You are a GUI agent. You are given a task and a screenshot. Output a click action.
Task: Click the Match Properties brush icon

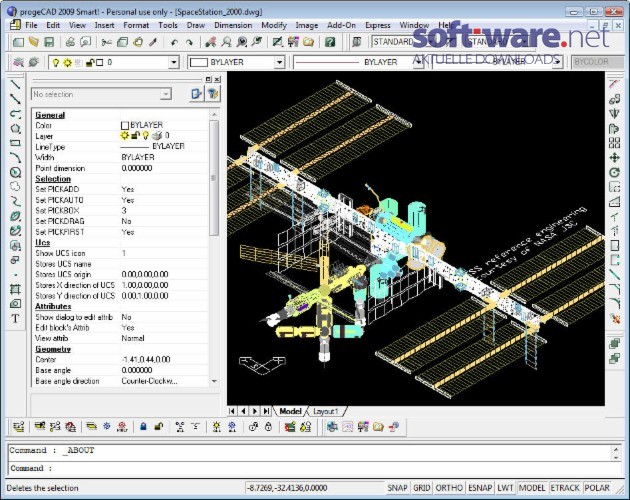click(x=153, y=42)
